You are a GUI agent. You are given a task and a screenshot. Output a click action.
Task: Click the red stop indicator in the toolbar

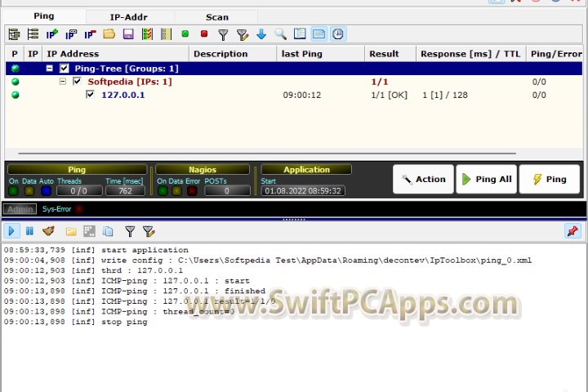(x=204, y=33)
